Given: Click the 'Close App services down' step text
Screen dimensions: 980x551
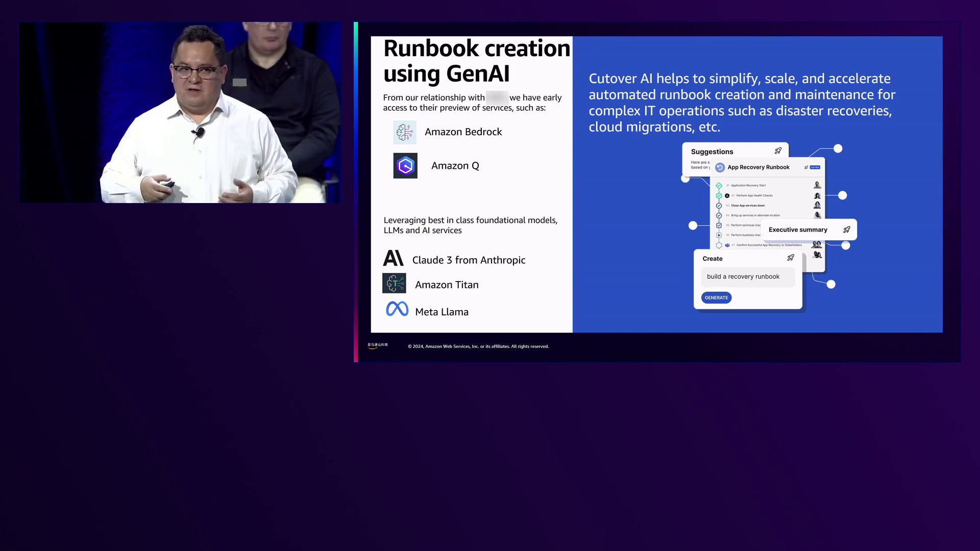Looking at the screenshot, I should tap(748, 206).
